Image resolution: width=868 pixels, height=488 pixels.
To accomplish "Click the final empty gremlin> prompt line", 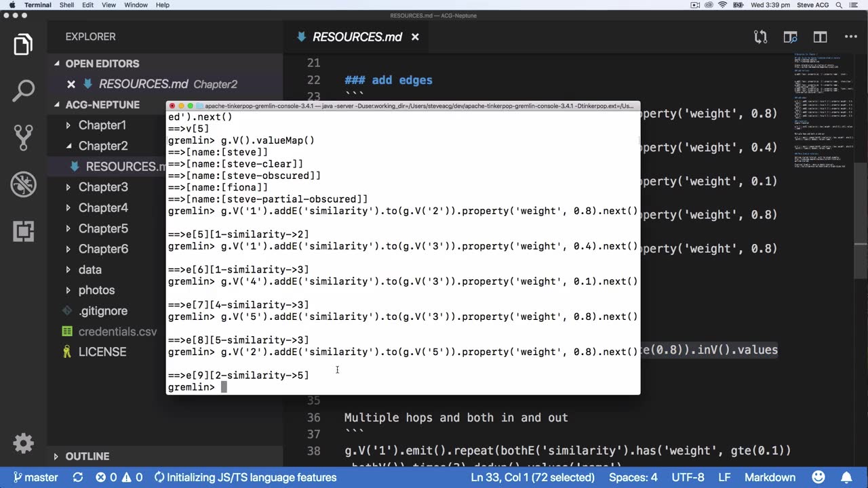I will point(403,387).
